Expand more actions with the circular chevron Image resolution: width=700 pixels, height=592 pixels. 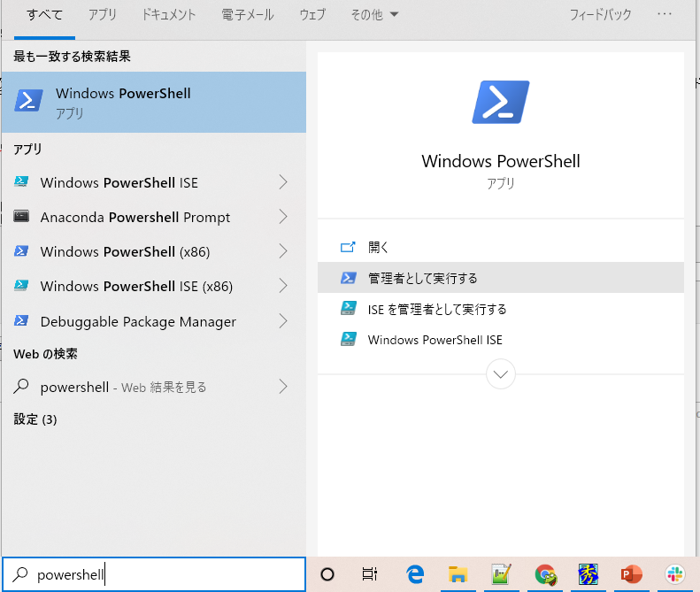pos(501,374)
